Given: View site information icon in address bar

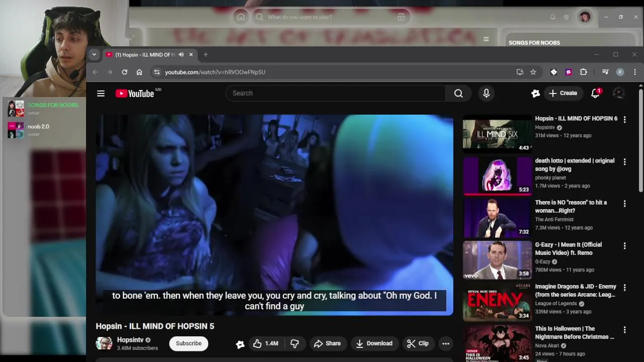Looking at the screenshot, I should 156,72.
